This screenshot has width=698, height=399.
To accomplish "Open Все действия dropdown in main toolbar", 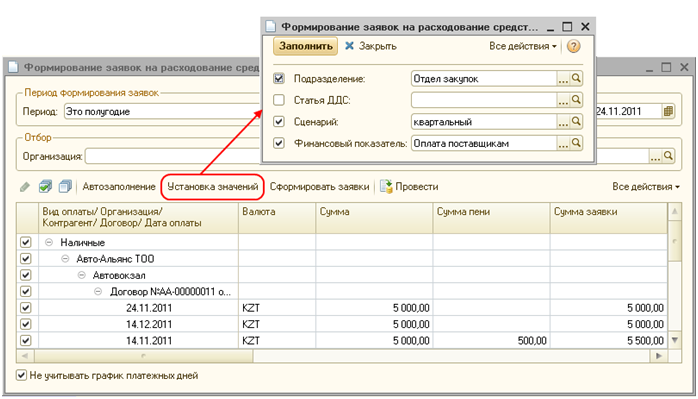I will (646, 187).
